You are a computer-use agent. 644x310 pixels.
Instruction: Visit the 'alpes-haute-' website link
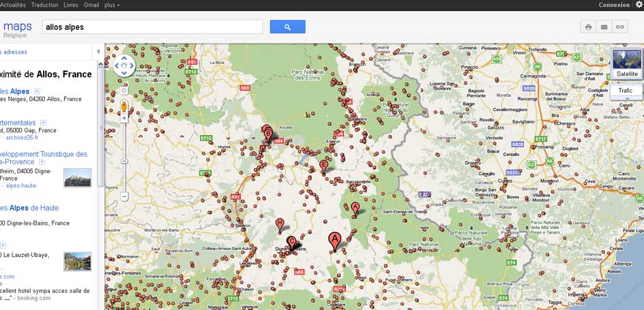(x=21, y=186)
